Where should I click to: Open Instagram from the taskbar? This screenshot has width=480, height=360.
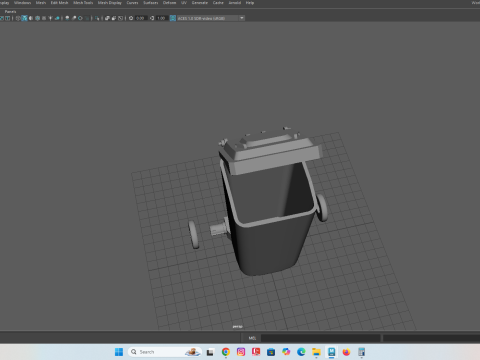pos(241,352)
